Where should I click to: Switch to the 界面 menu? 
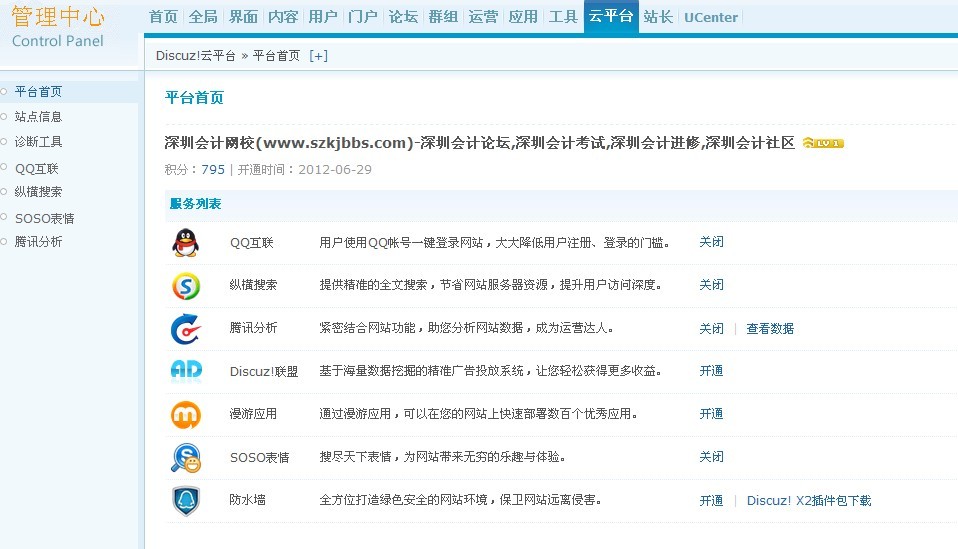pos(243,16)
